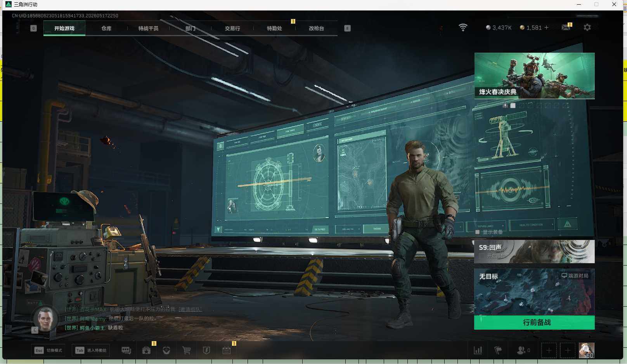Click the Q previous-tab key icon
627x364 pixels.
coord(33,28)
